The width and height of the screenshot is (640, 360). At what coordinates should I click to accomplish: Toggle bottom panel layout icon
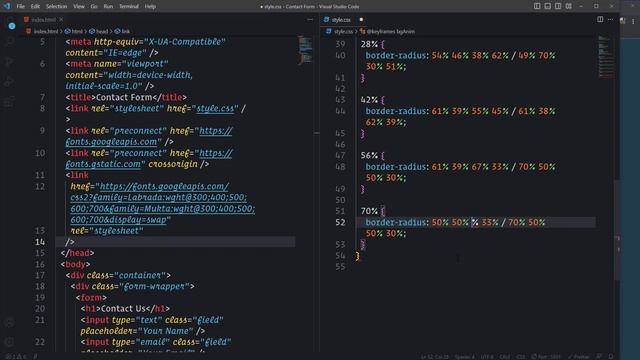[x=548, y=7]
